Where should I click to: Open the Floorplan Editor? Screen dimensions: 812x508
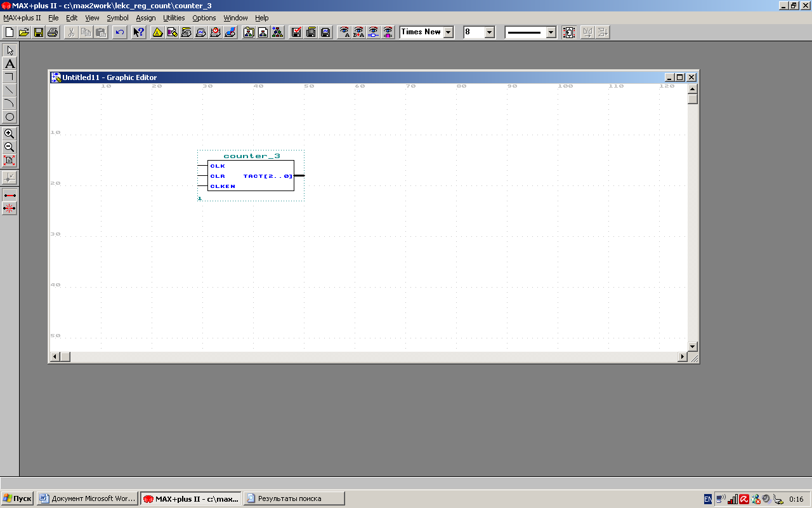172,32
